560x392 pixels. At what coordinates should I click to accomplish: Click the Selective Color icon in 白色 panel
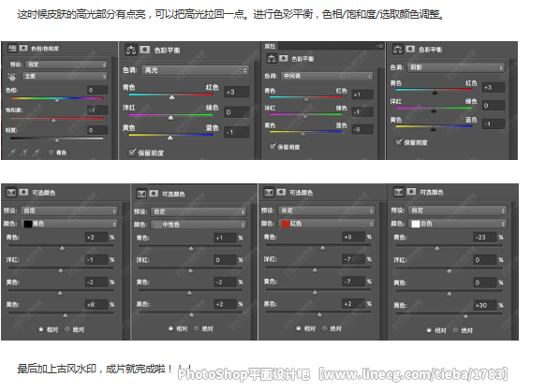pos(399,192)
